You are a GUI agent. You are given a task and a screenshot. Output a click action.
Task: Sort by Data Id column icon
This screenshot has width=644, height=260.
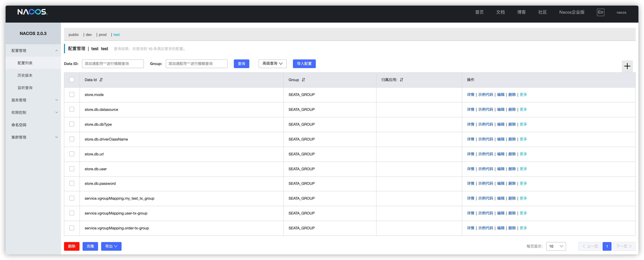click(x=101, y=80)
